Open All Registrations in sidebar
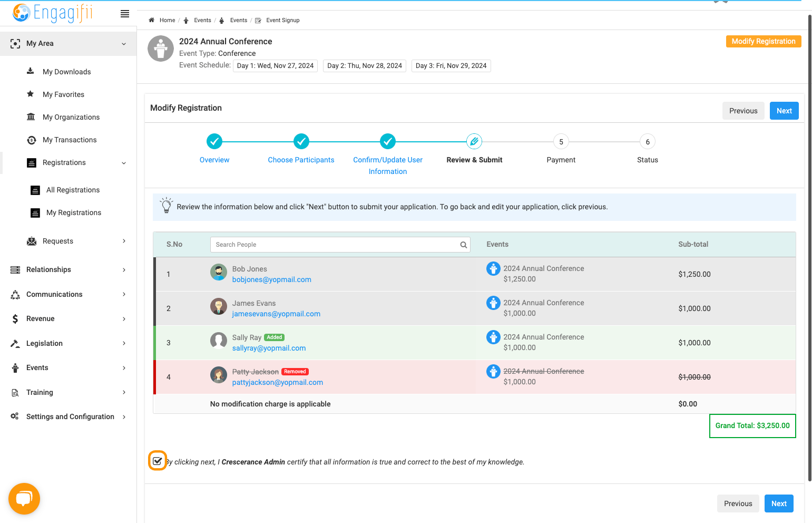The image size is (812, 523). 73,190
